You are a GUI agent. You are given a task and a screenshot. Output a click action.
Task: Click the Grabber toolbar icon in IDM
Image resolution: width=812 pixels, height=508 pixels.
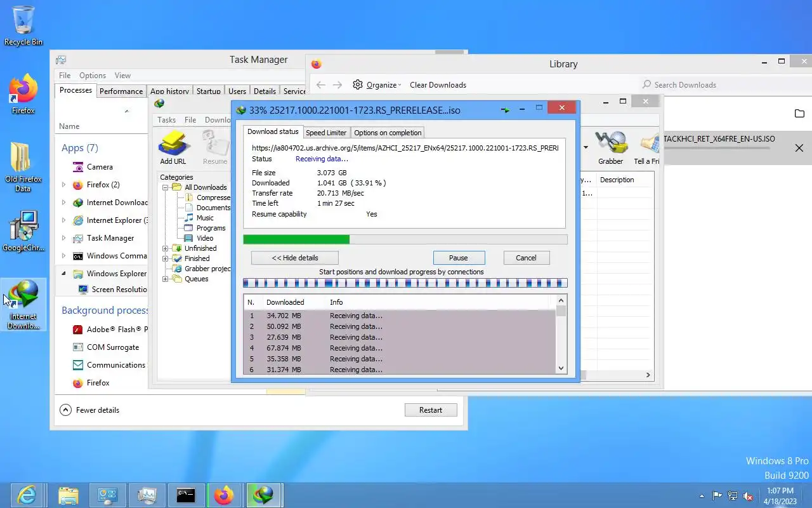point(610,147)
